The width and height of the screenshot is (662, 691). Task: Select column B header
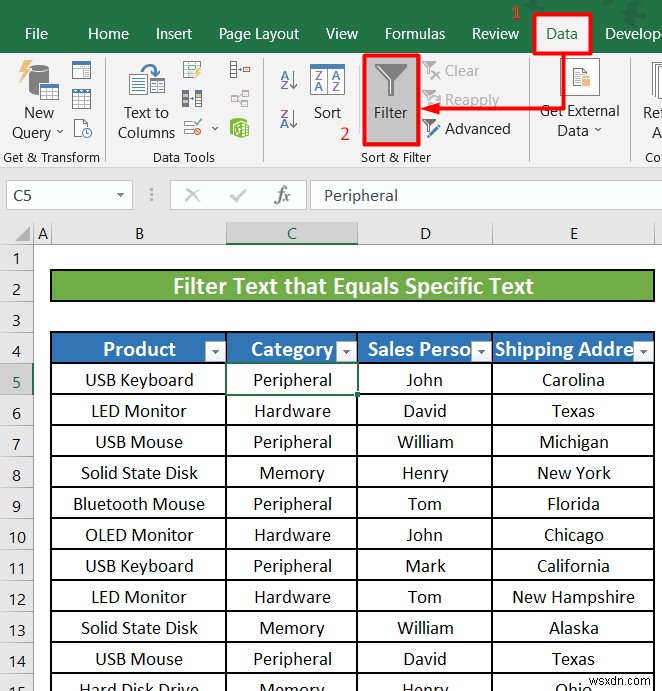point(139,234)
